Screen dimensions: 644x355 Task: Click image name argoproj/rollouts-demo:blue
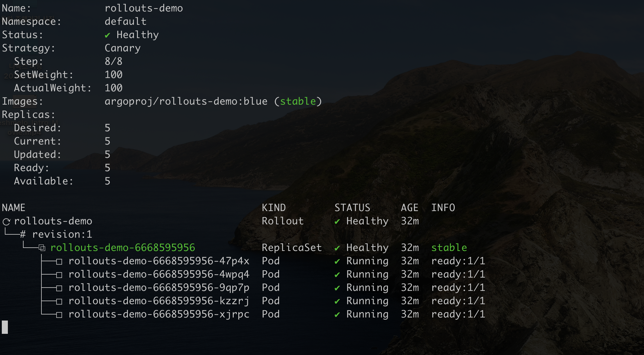pos(186,101)
